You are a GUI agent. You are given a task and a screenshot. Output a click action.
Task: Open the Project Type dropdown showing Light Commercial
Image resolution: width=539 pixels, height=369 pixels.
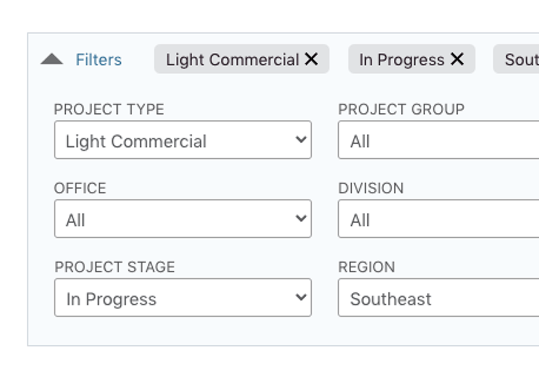coord(183,140)
